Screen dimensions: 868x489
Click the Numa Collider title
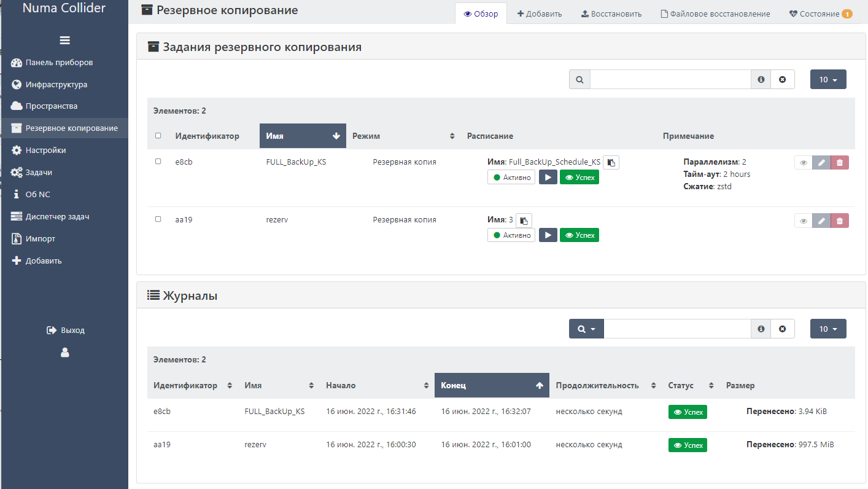(x=64, y=8)
